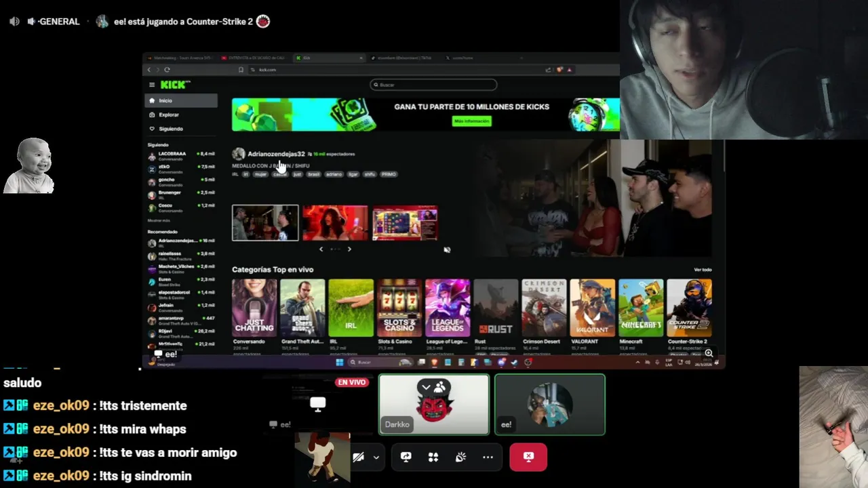Go to next carousel slide arrow
The width and height of the screenshot is (868, 488).
[x=349, y=249]
